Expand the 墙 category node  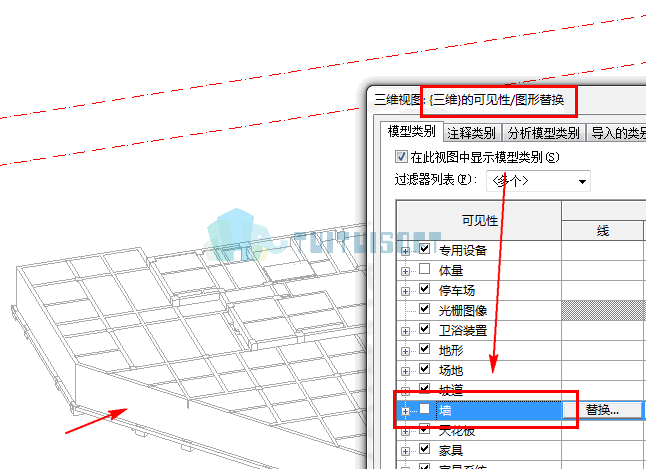[405, 411]
